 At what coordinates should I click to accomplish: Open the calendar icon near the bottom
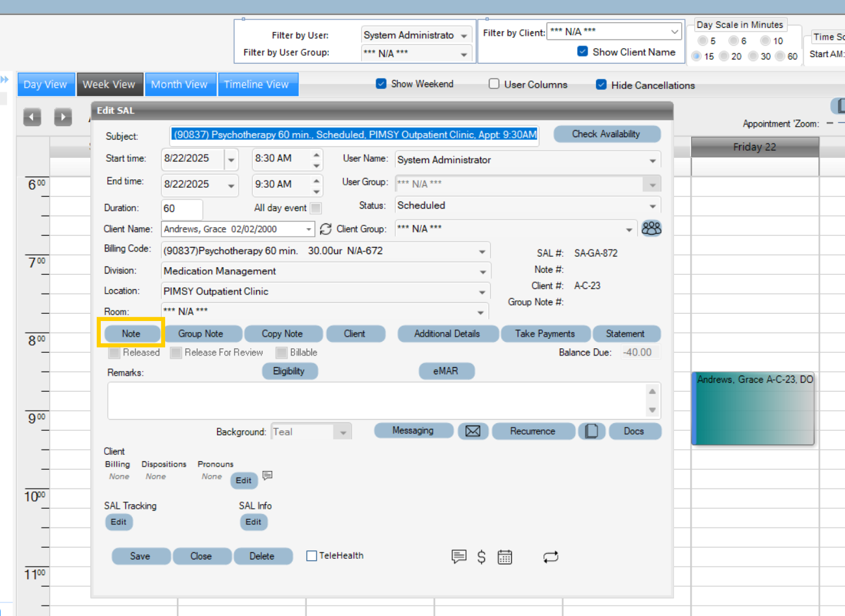[504, 556]
